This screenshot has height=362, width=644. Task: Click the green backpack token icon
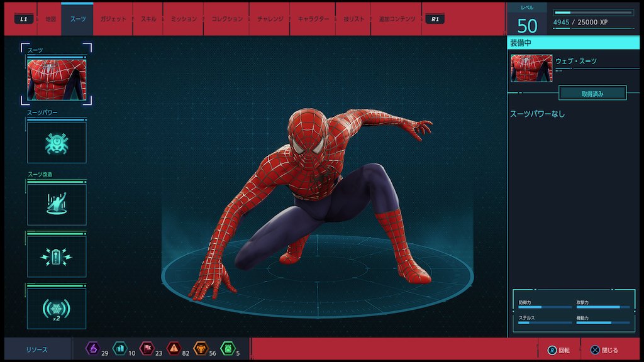click(x=228, y=348)
